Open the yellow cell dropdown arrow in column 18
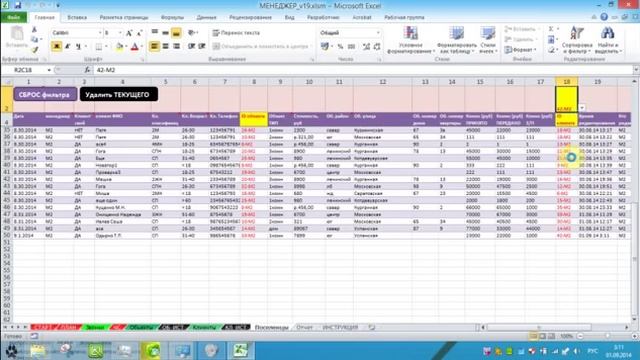Screen dimensions: 640x360 [582, 108]
